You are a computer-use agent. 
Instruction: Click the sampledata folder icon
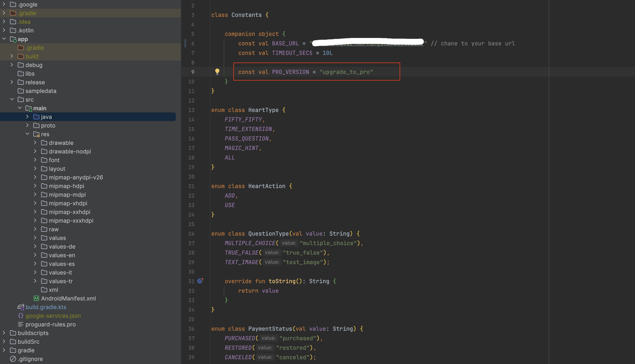(21, 91)
